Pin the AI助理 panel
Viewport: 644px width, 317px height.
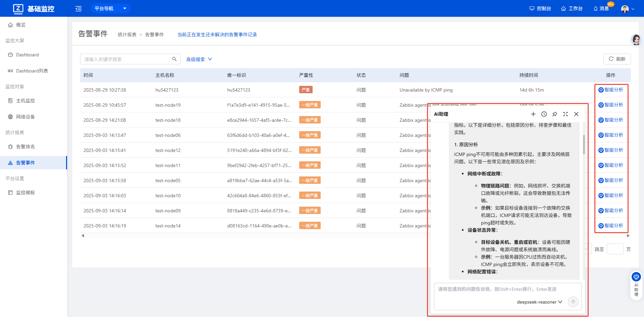pos(554,114)
